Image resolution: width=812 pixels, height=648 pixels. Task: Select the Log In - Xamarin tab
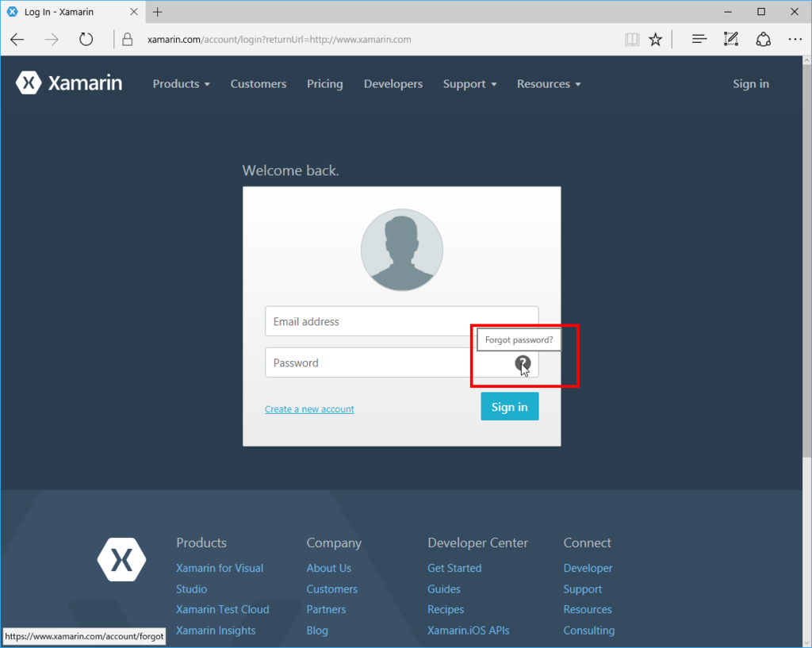(72, 12)
